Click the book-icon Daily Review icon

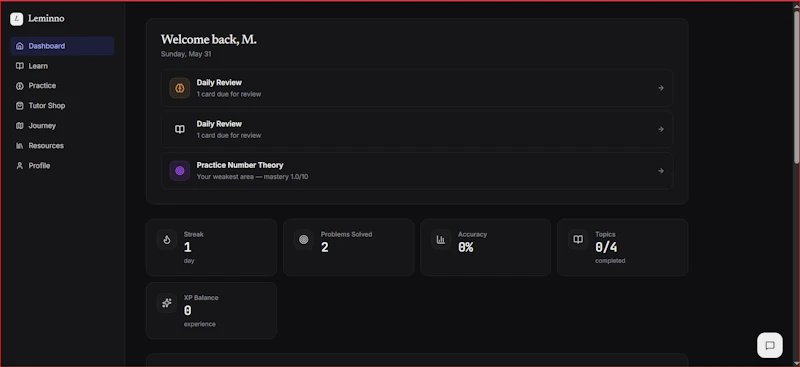click(180, 129)
